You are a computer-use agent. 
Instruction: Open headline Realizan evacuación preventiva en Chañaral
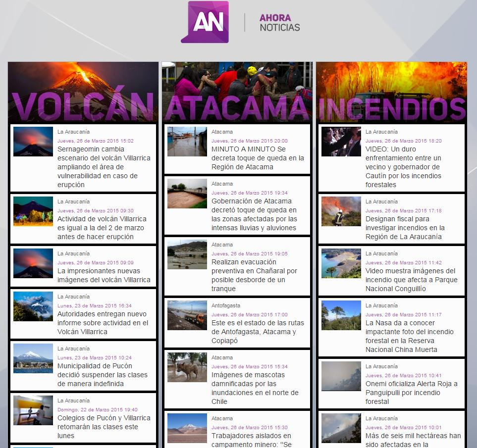254,275
